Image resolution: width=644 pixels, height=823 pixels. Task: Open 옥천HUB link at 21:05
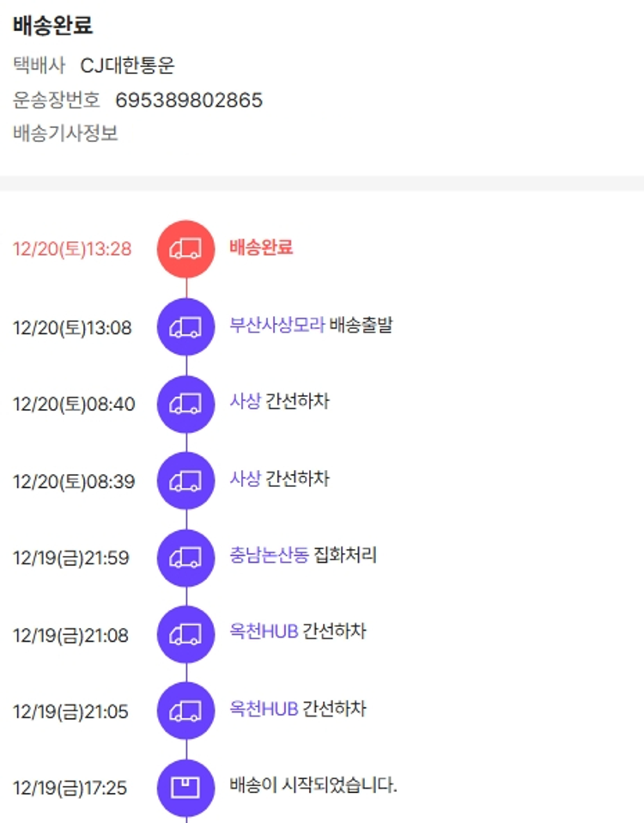click(264, 710)
